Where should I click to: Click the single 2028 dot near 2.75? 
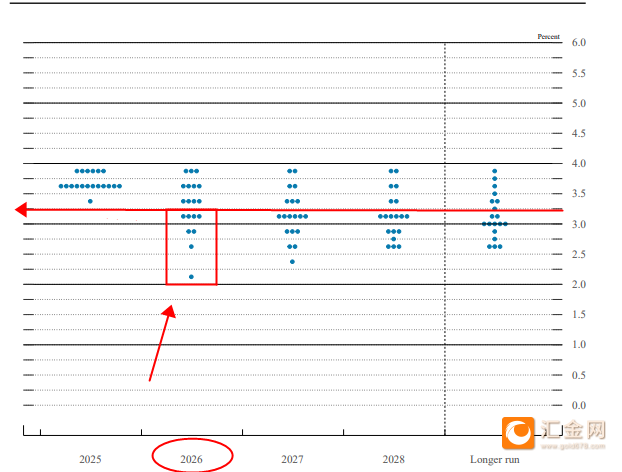pyautogui.click(x=394, y=239)
